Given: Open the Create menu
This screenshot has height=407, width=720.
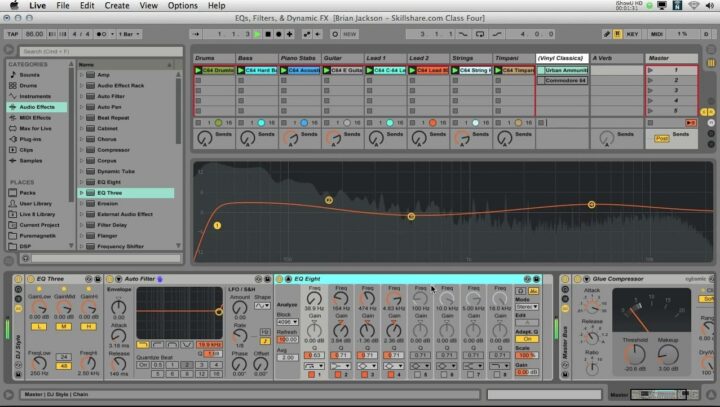Looking at the screenshot, I should [117, 6].
